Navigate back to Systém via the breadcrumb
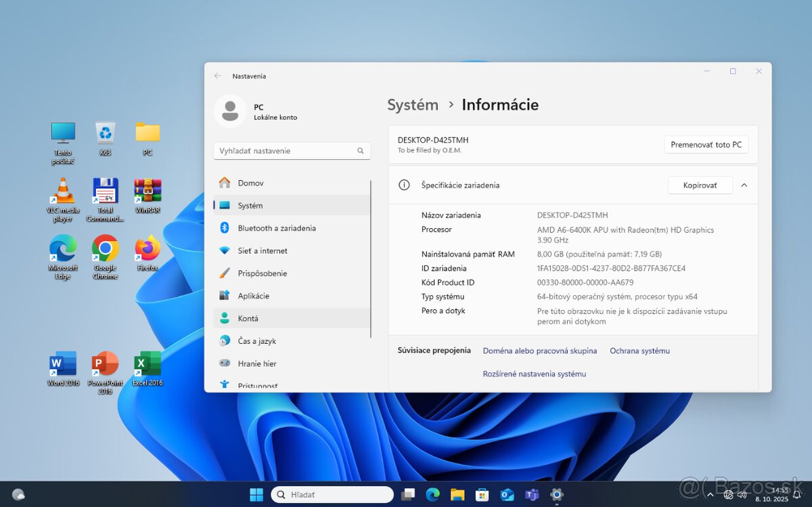This screenshot has width=812, height=507. [413, 105]
